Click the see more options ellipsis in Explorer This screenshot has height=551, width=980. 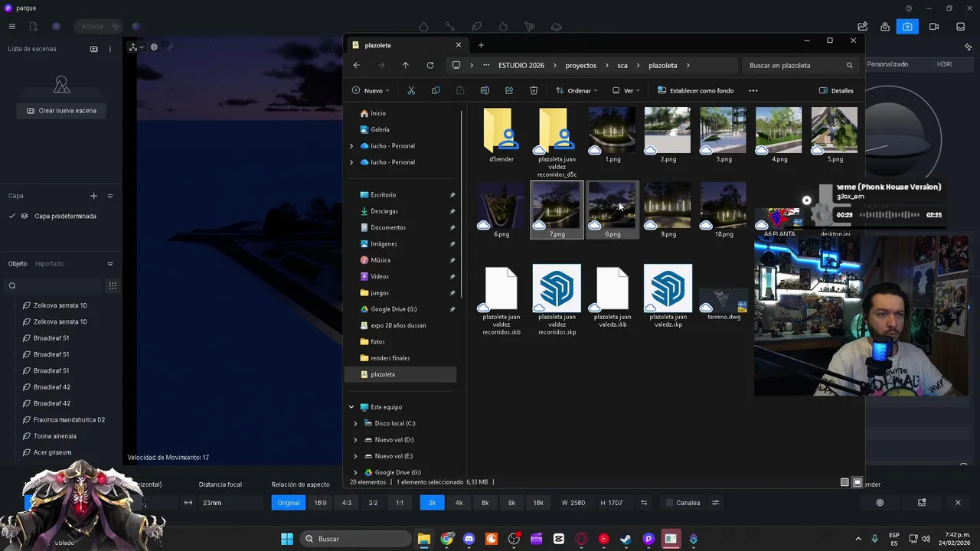point(753,90)
